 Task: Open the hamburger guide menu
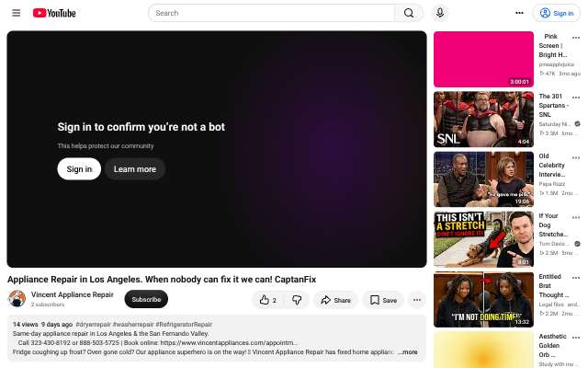17,13
